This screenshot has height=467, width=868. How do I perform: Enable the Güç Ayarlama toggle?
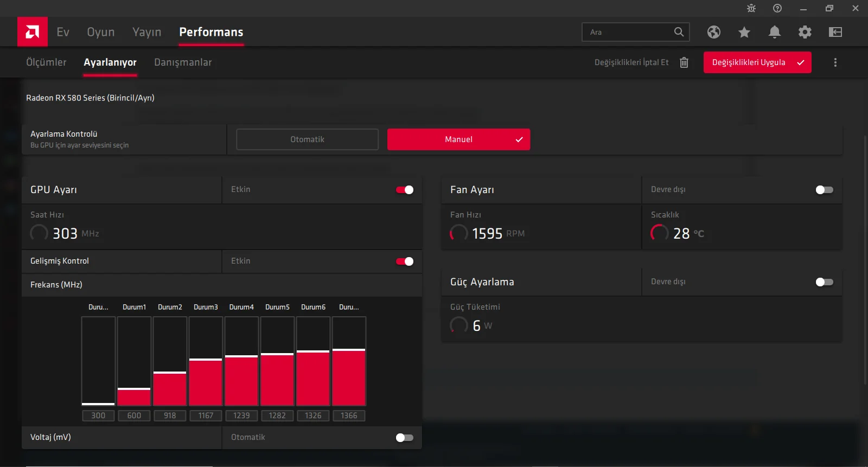pos(825,282)
